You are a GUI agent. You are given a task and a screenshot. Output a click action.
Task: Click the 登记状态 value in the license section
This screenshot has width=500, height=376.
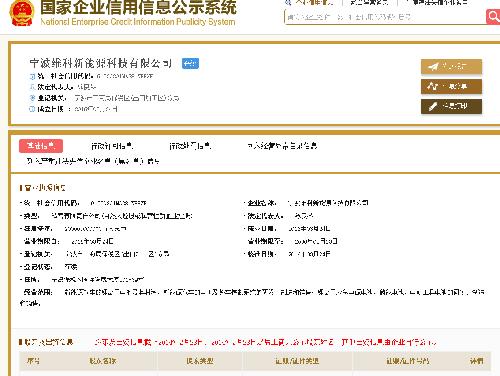[71, 267]
